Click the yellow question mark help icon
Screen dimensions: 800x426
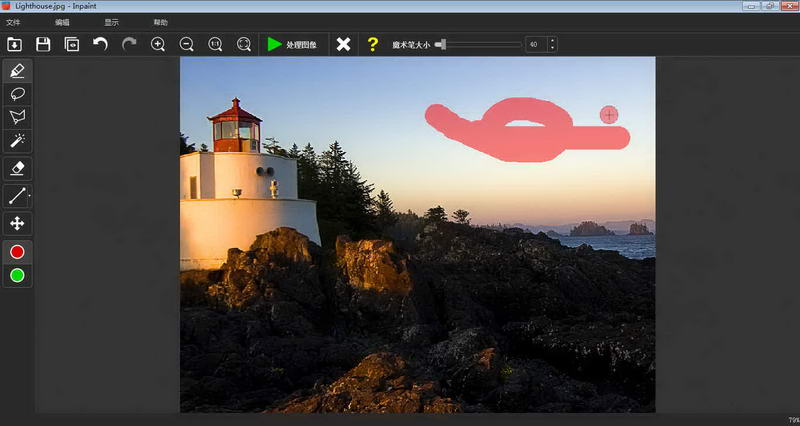pos(373,44)
